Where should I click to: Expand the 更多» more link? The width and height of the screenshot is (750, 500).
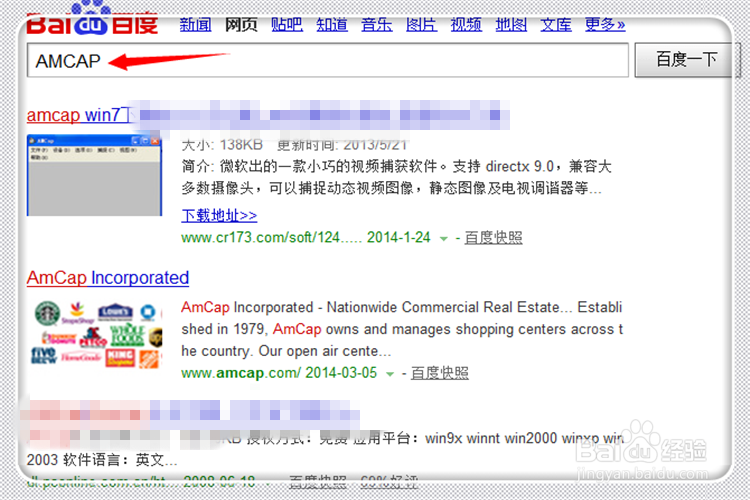click(x=605, y=24)
